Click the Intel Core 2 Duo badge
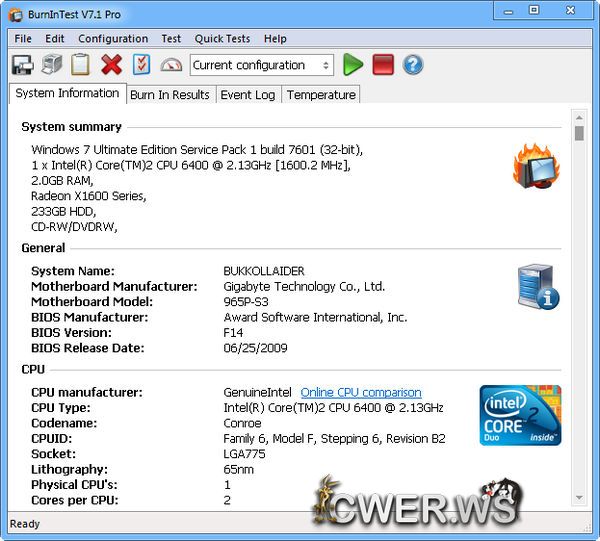 coord(520,415)
